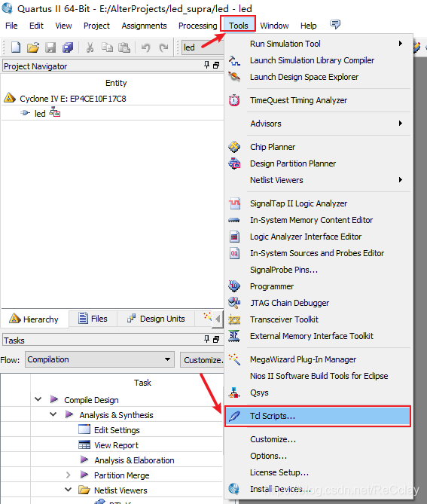Click the Paste toolbar icon
427x504 pixels.
(x=124, y=47)
